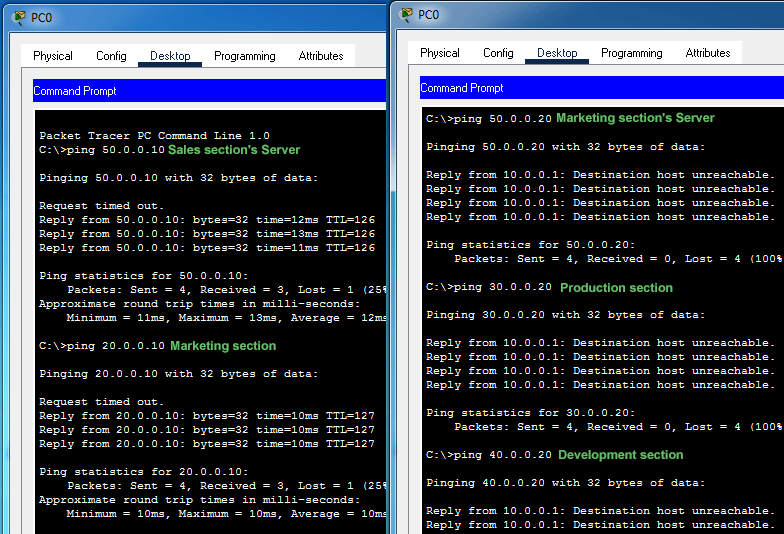The image size is (784, 534).
Task: Click the ping 30.0.0.20 command line
Action: click(x=488, y=287)
